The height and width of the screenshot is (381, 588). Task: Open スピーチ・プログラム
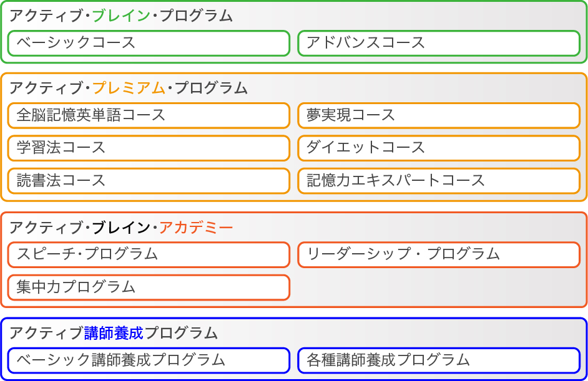pos(149,255)
